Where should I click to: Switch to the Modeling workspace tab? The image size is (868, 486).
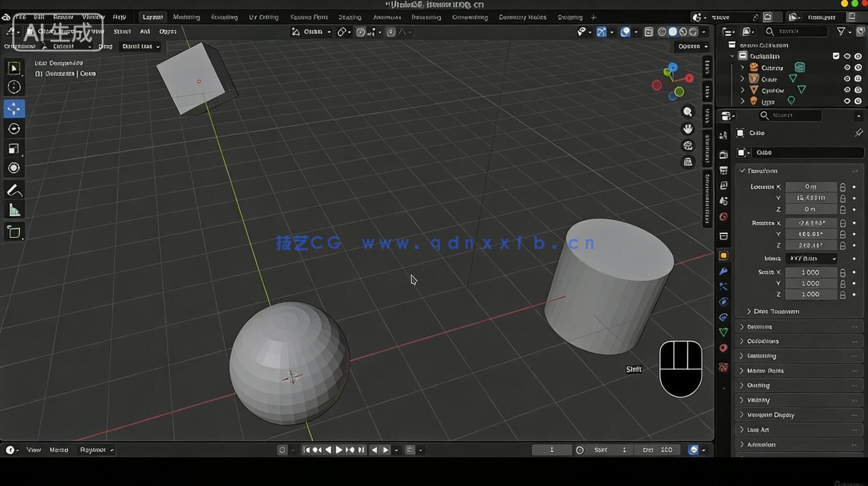coord(186,17)
